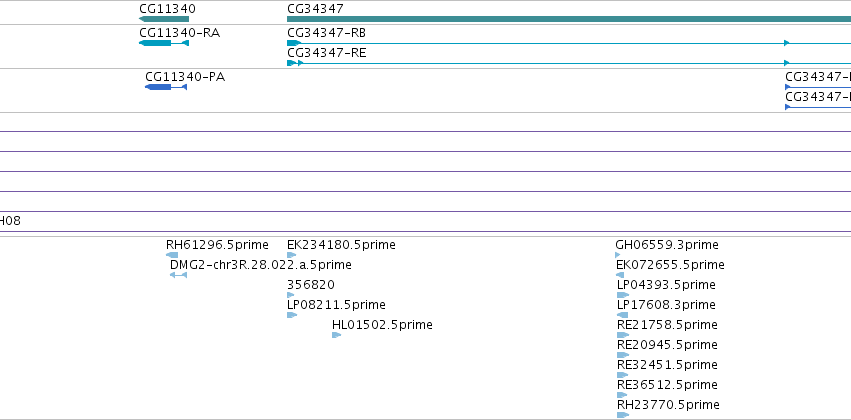Click the CG34347 gene bar
The width and height of the screenshot is (851, 420).
point(569,19)
